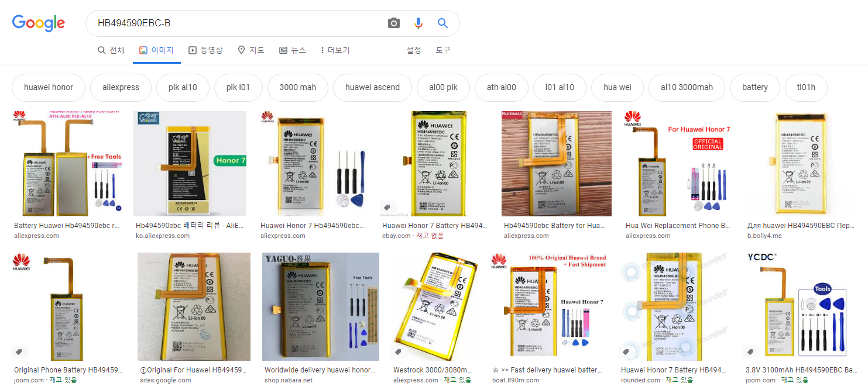Visit source sites.google.com
The image size is (868, 390).
point(166,380)
